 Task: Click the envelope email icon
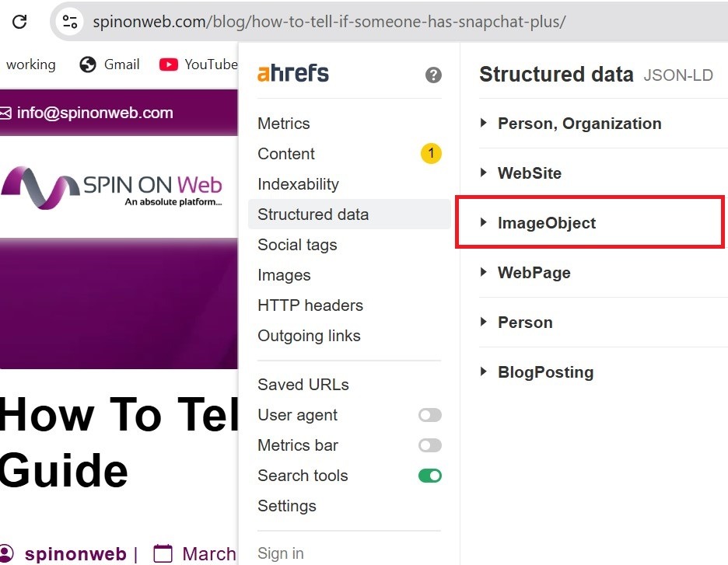coord(5,113)
